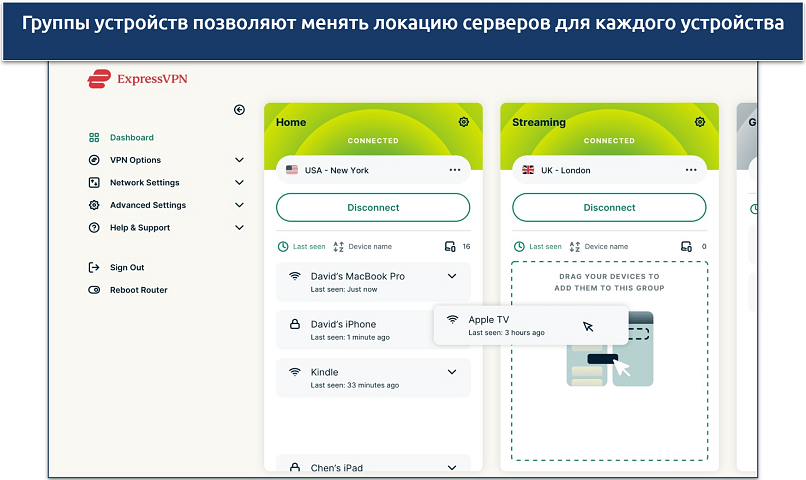Viewport: 806px width, 480px height.
Task: Open Streaming group settings gear
Action: pyautogui.click(x=700, y=122)
